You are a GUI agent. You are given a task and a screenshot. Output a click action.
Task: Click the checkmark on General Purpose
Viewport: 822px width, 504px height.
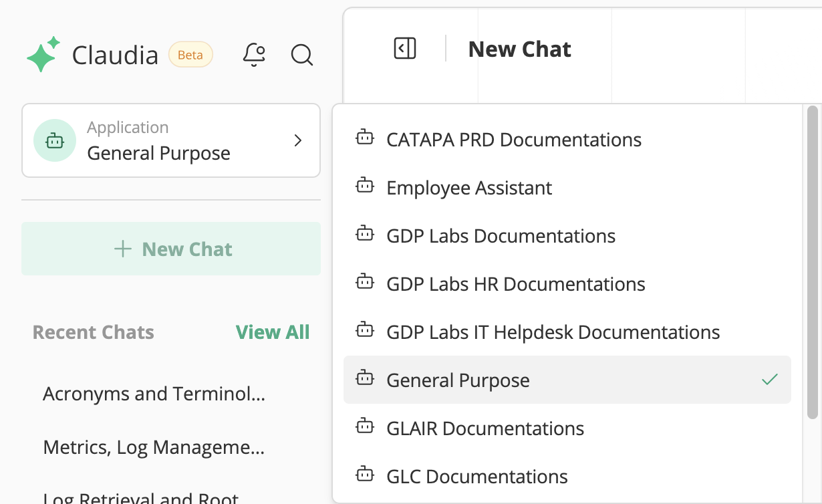[x=770, y=380]
